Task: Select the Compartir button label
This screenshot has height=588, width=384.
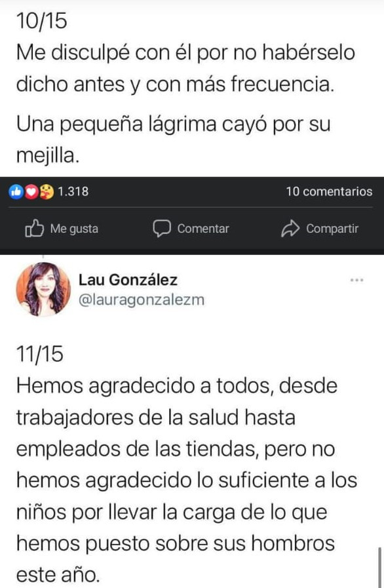Action: pyautogui.click(x=332, y=229)
